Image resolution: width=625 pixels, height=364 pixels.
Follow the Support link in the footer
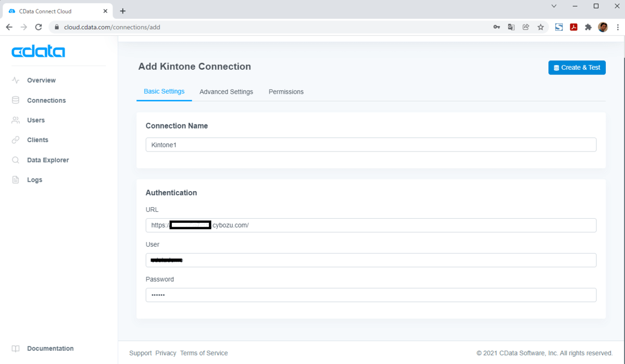tap(141, 353)
